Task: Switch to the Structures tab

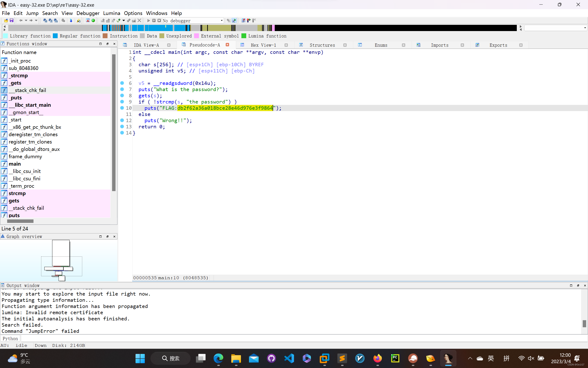Action: pyautogui.click(x=322, y=45)
